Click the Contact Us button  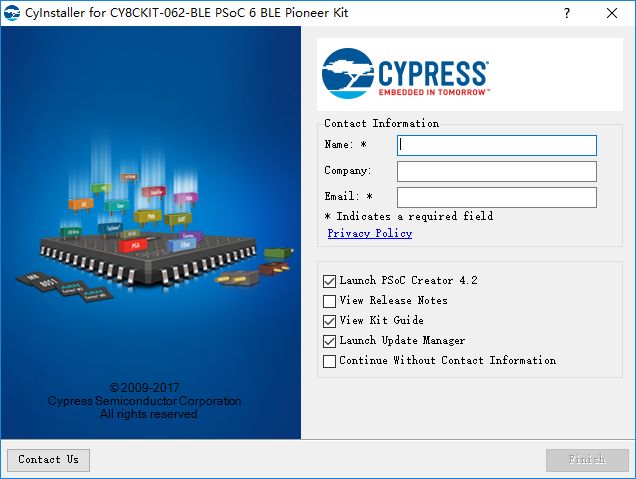(x=48, y=460)
